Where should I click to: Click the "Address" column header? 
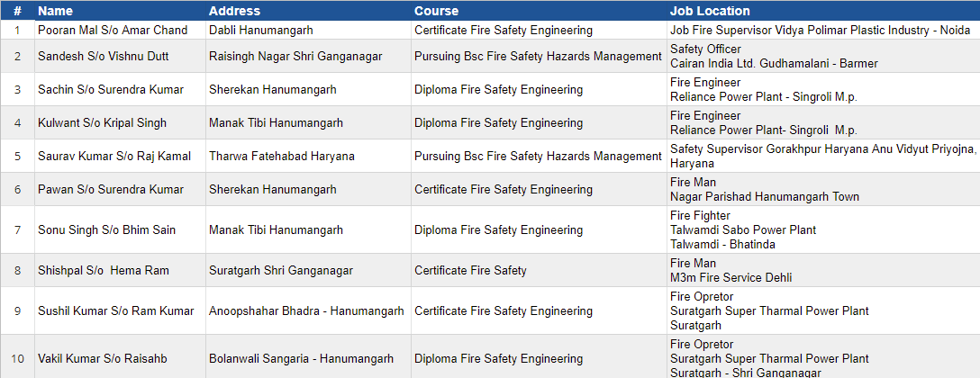click(234, 12)
